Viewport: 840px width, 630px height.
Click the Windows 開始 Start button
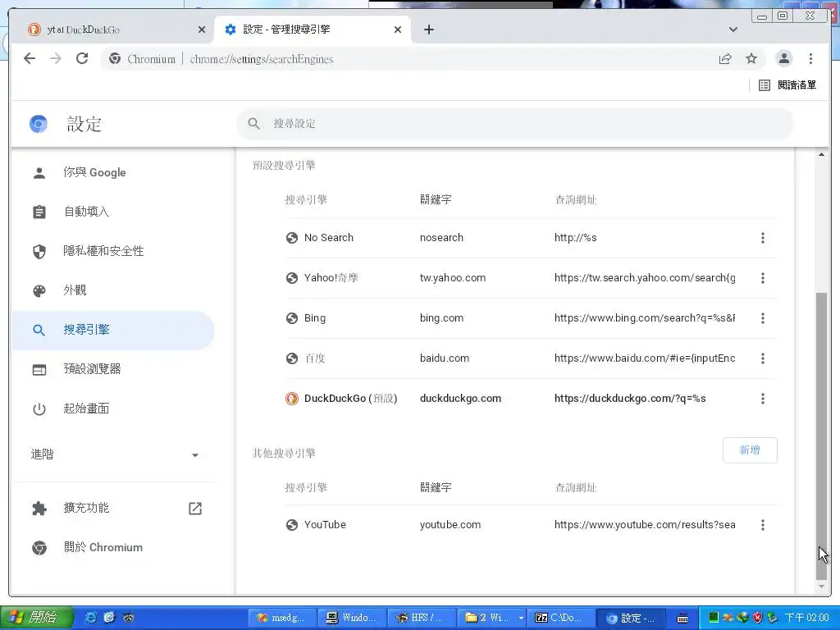tap(36, 618)
